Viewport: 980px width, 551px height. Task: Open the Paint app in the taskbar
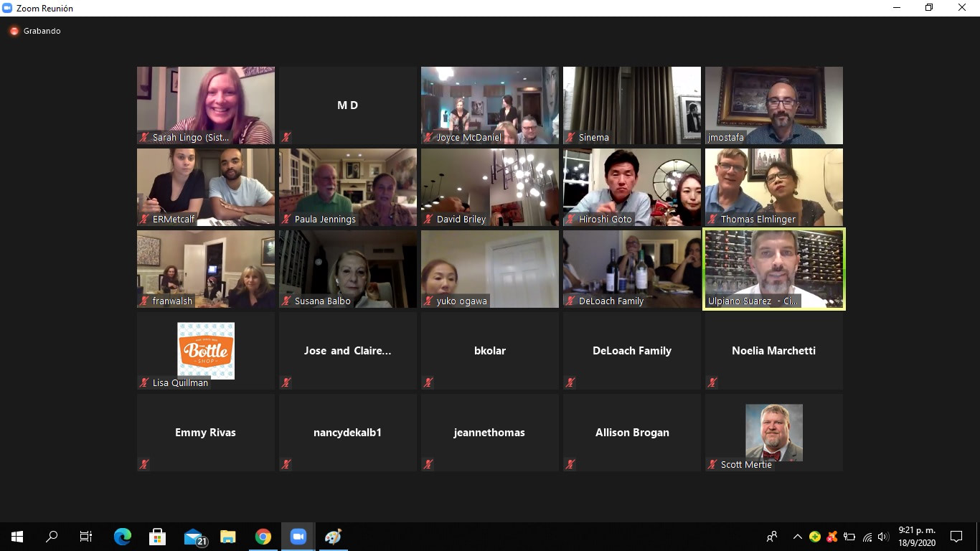[333, 537]
